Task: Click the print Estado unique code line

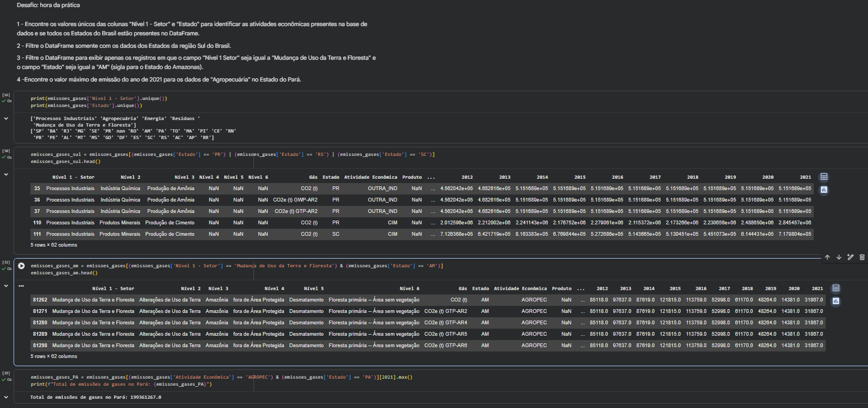Action: 86,106
